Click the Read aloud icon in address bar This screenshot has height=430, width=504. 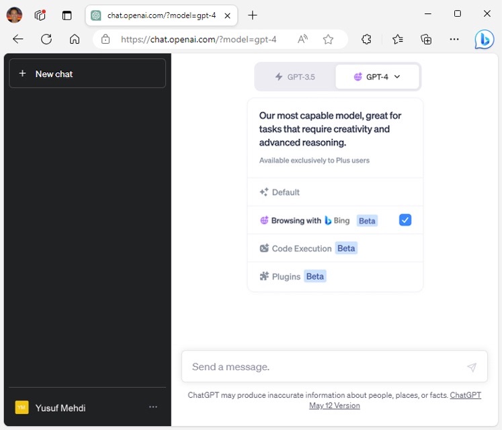[x=303, y=40]
